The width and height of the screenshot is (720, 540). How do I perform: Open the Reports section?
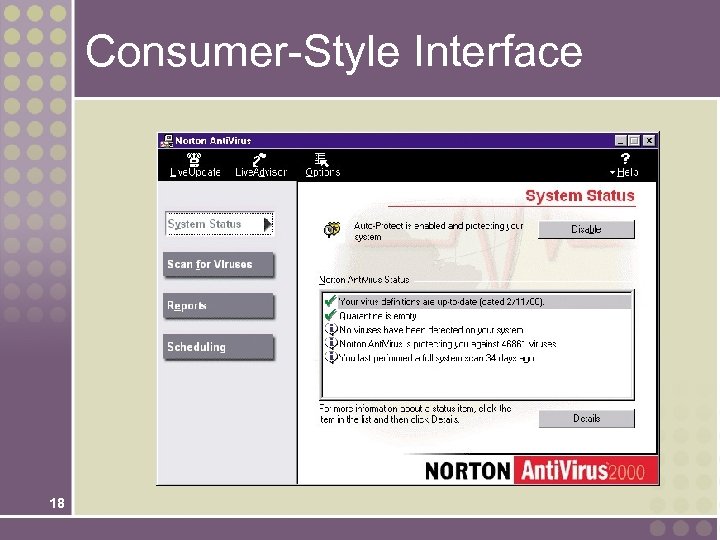pos(219,306)
